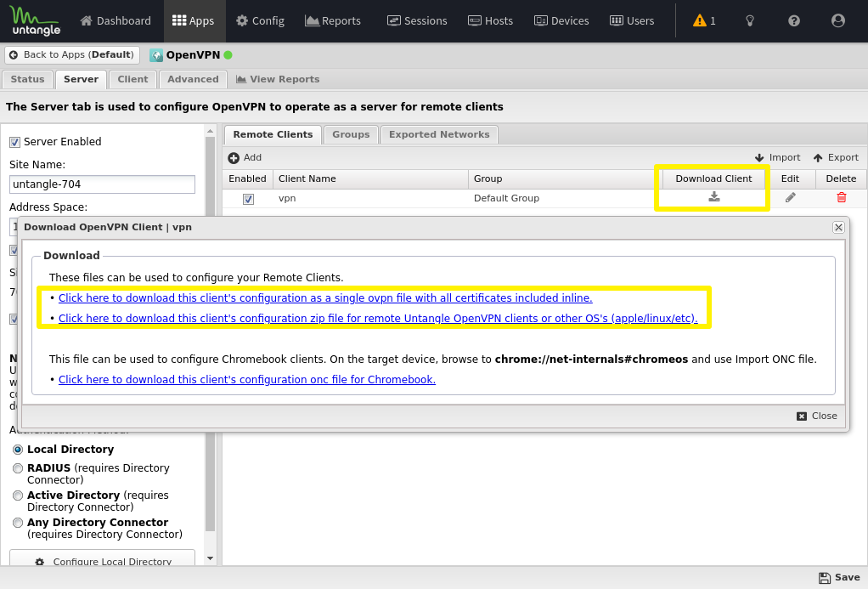The width and height of the screenshot is (868, 589).
Task: Click the Untangle logo
Action: coord(35,20)
